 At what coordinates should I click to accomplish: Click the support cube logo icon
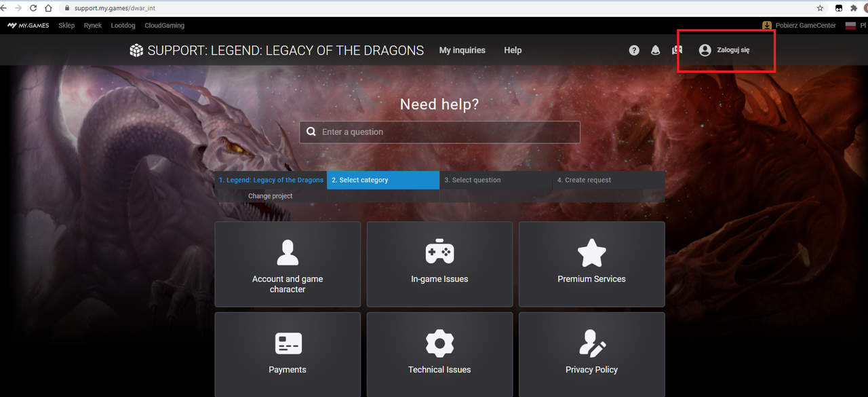137,50
